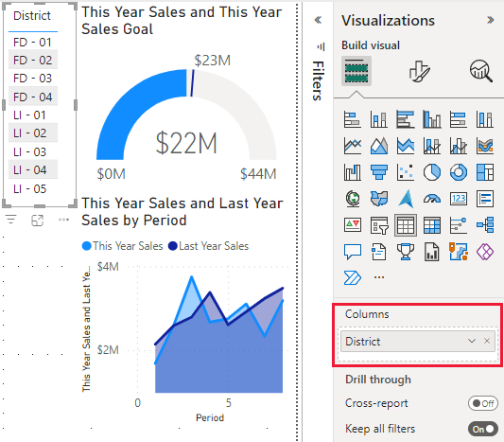Select the Q&A speech bubble visual
This screenshot has width=504, height=442.
(x=353, y=252)
